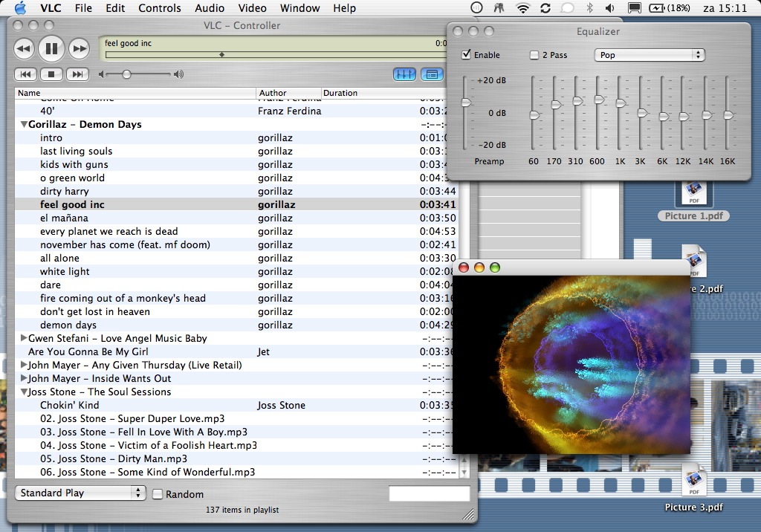Click the feel good inc playback position bar
This screenshot has width=761, height=532.
point(276,55)
